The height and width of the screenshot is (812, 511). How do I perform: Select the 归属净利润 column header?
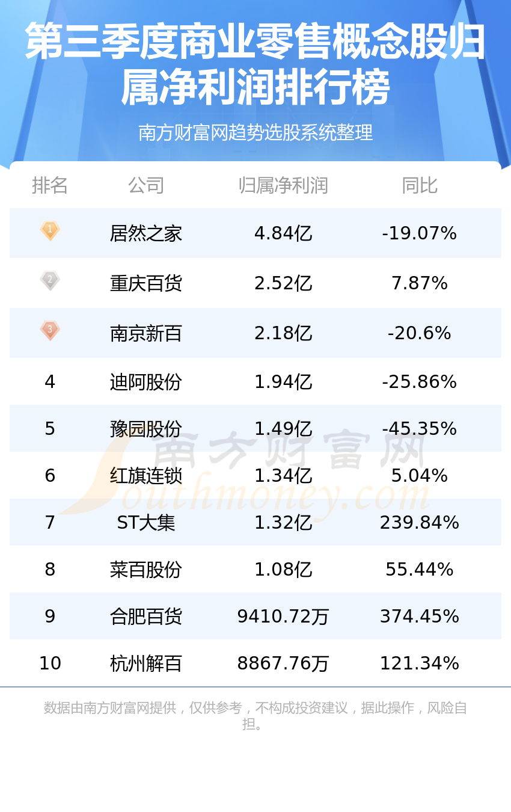(x=283, y=185)
